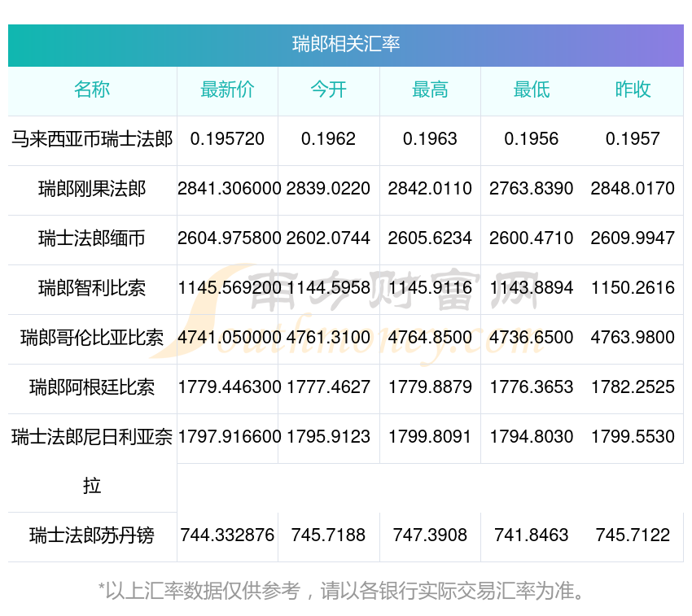Click the 名称 column header
The image size is (692, 616).
click(92, 90)
